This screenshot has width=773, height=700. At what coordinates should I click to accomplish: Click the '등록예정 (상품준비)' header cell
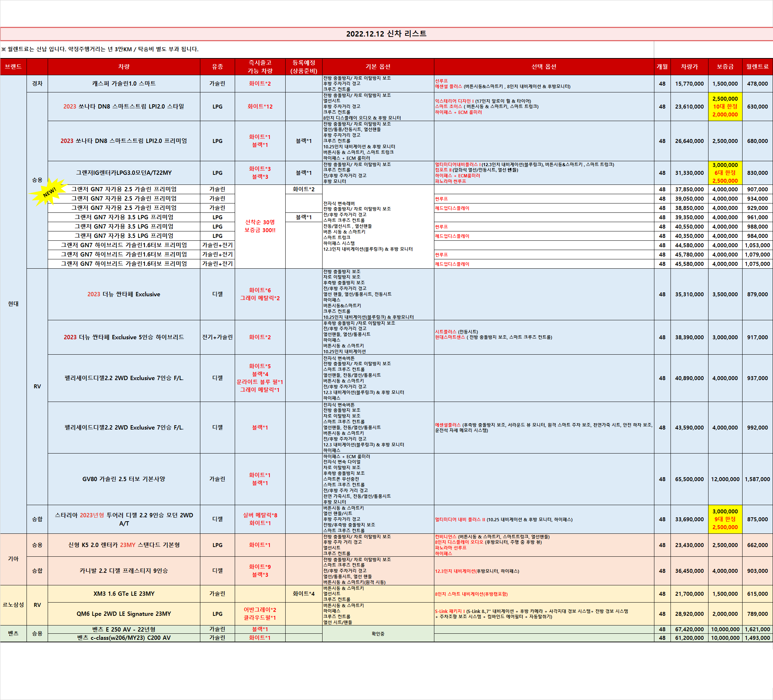point(304,67)
